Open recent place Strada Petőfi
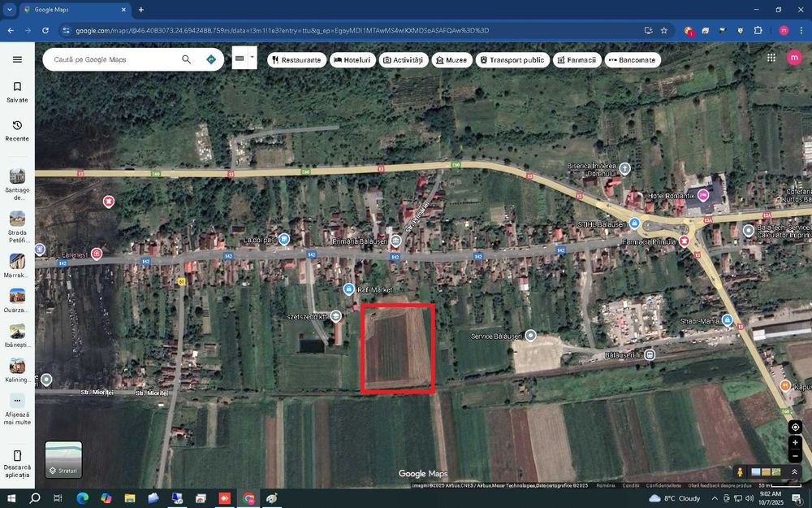812x508 pixels. tap(17, 227)
